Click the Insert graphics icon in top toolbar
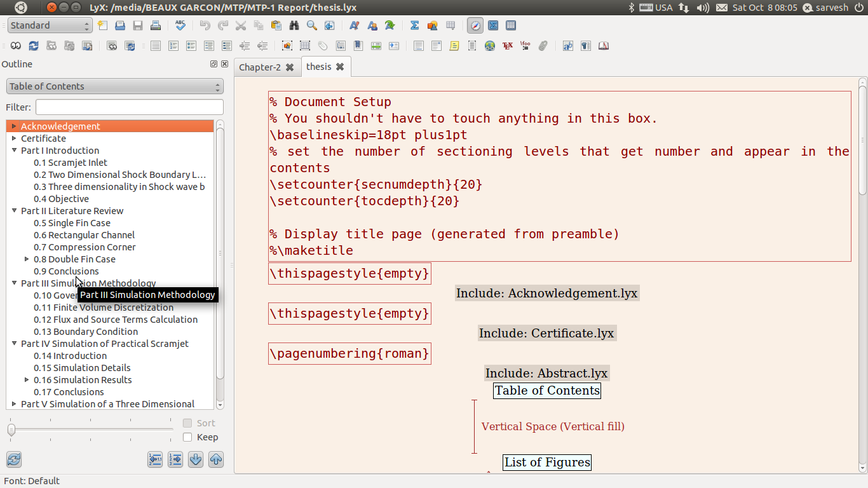This screenshot has width=868, height=488. (x=432, y=25)
